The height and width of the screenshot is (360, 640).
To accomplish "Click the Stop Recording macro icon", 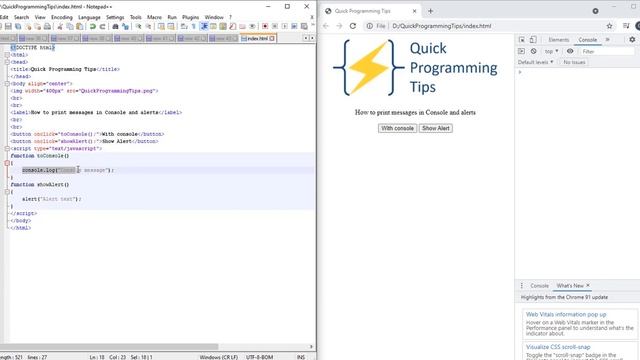I will click(275, 26).
